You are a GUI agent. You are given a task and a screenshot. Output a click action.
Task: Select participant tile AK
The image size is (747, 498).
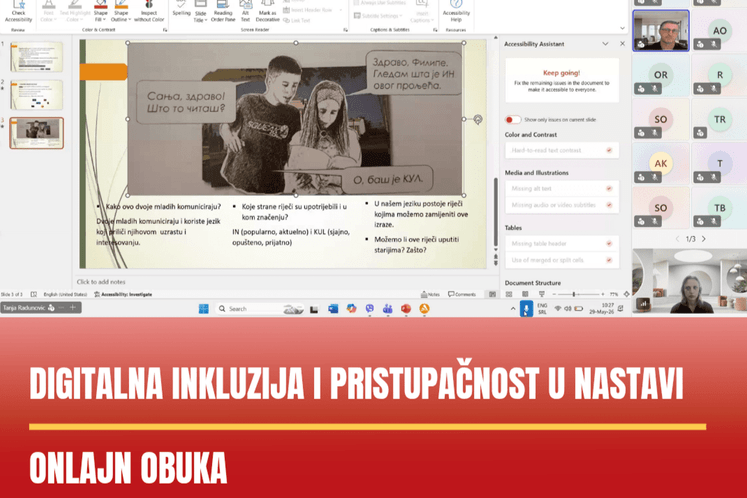[660, 163]
